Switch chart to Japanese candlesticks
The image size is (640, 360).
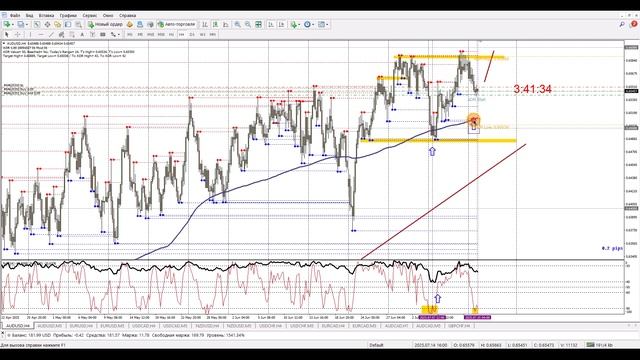tap(216, 24)
